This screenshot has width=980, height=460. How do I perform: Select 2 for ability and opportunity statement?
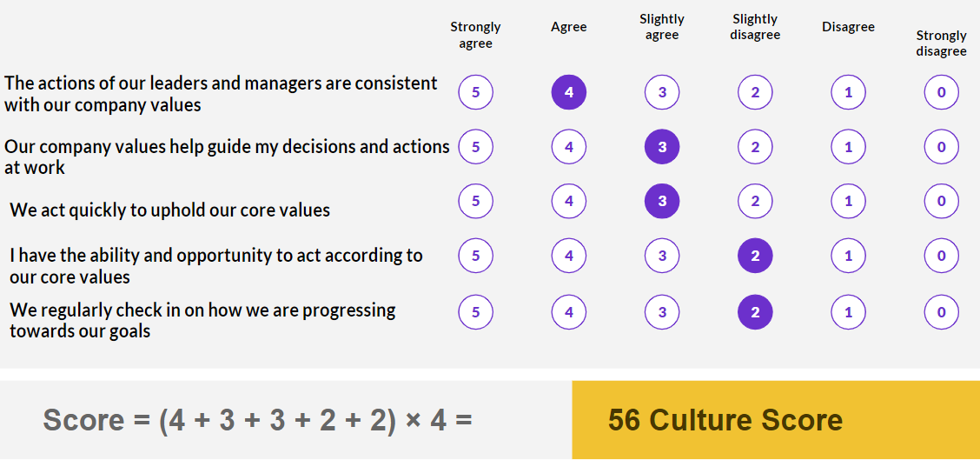click(x=755, y=256)
